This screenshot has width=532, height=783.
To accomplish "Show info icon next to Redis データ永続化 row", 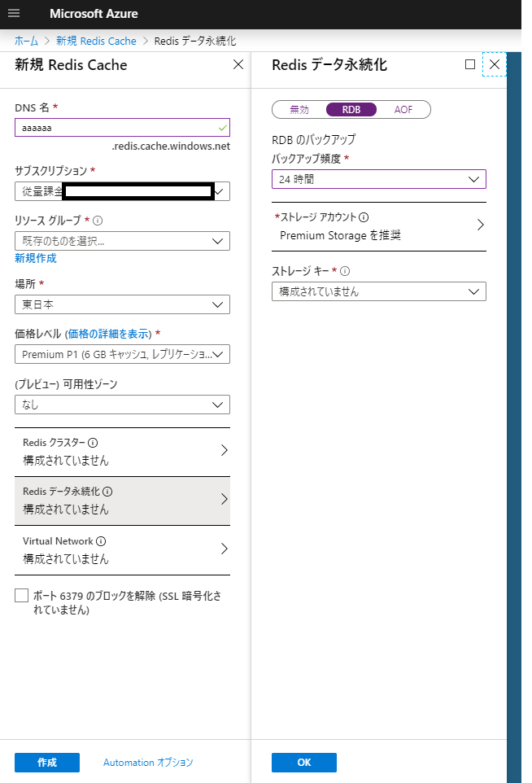I will tap(107, 492).
